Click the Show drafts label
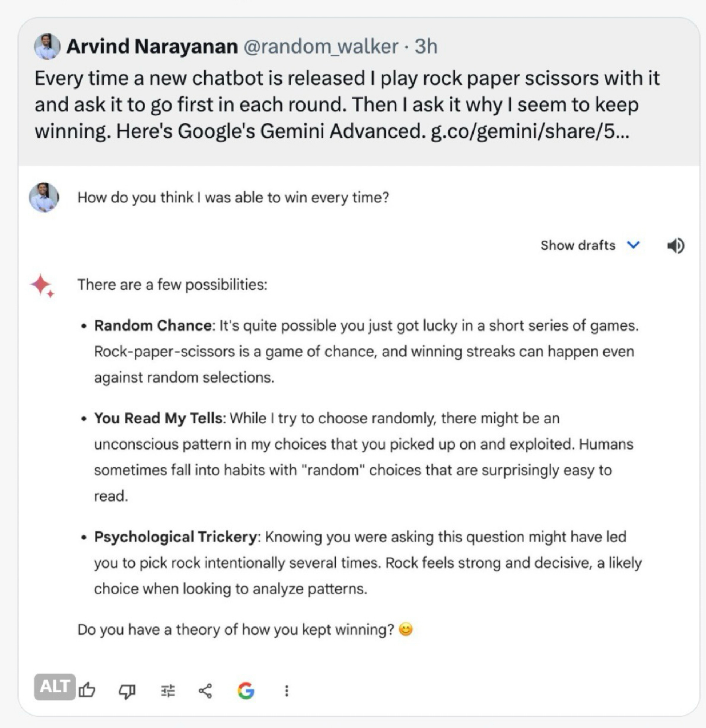 (578, 245)
